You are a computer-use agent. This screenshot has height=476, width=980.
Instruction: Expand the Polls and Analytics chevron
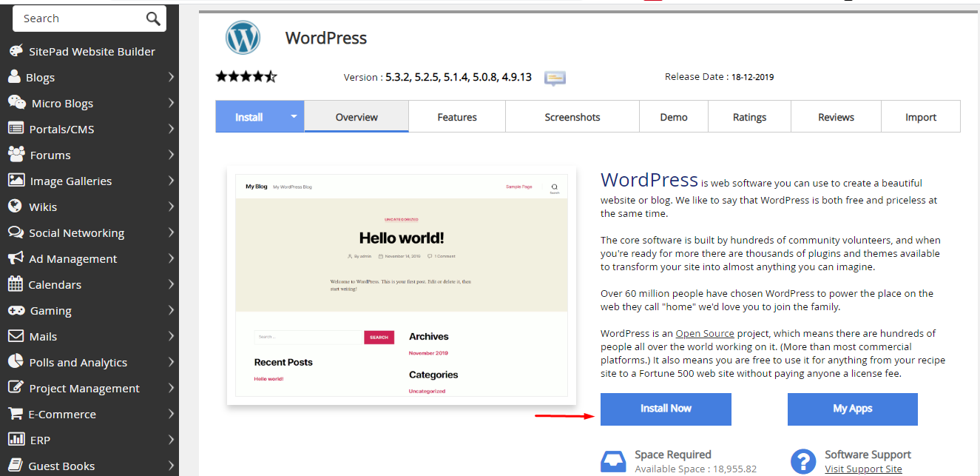point(171,362)
